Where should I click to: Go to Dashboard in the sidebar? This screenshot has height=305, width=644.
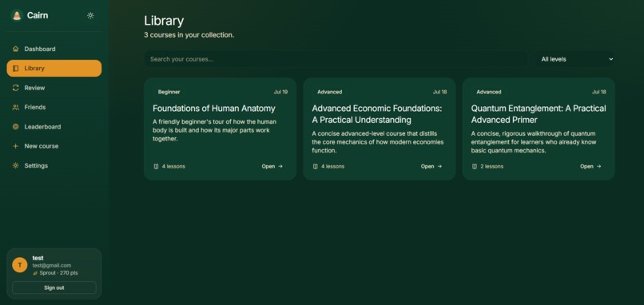coord(54,49)
